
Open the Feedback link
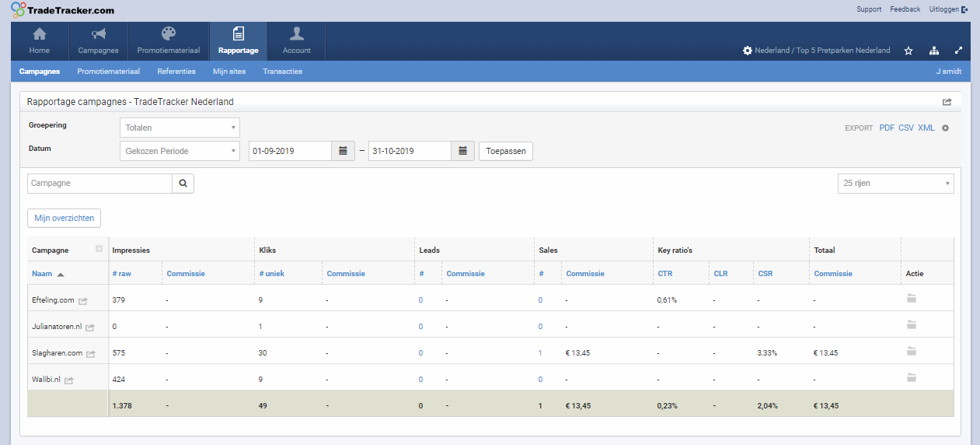click(905, 9)
